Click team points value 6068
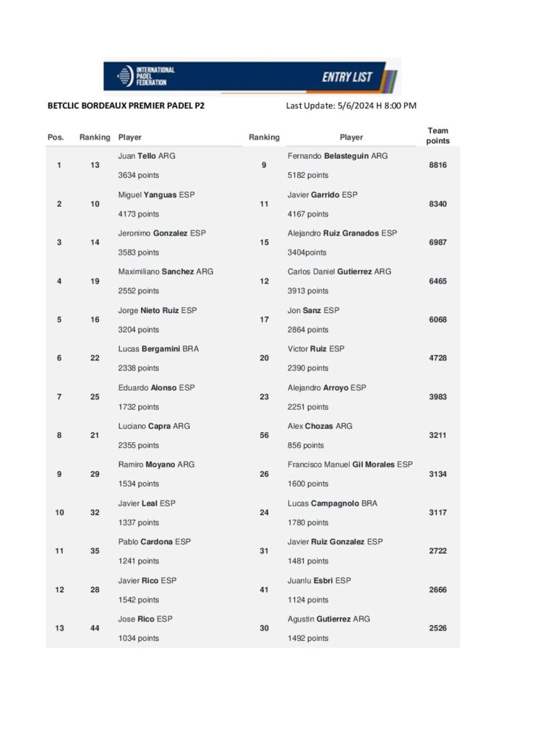The height and width of the screenshot is (756, 535). [437, 320]
